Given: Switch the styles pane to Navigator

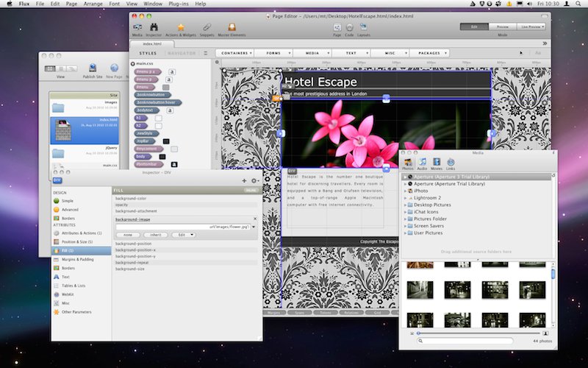Looking at the screenshot, I should tap(182, 53).
